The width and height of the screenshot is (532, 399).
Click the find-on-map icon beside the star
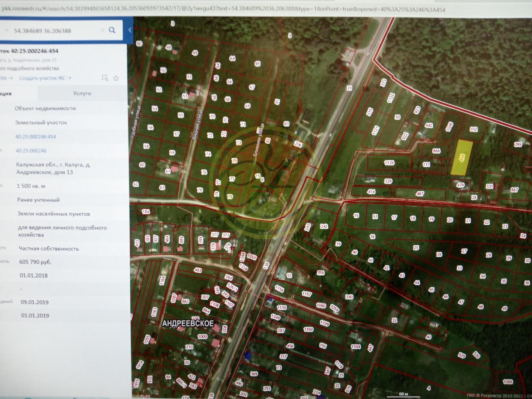[x=105, y=78]
